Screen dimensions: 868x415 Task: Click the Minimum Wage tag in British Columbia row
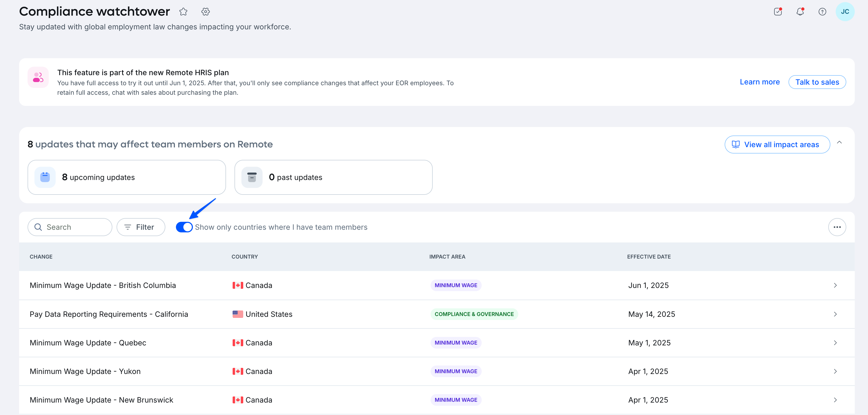[456, 285]
